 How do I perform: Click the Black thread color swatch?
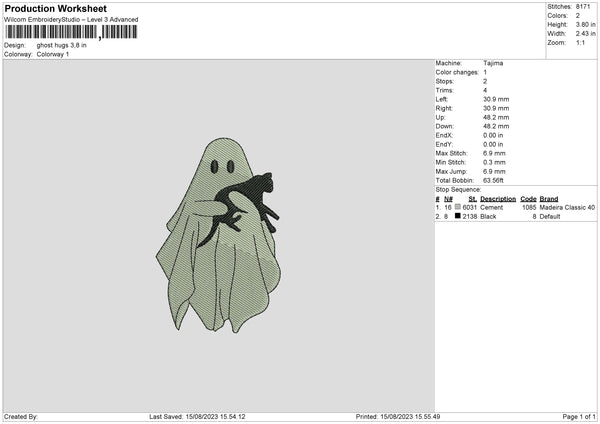pos(457,216)
